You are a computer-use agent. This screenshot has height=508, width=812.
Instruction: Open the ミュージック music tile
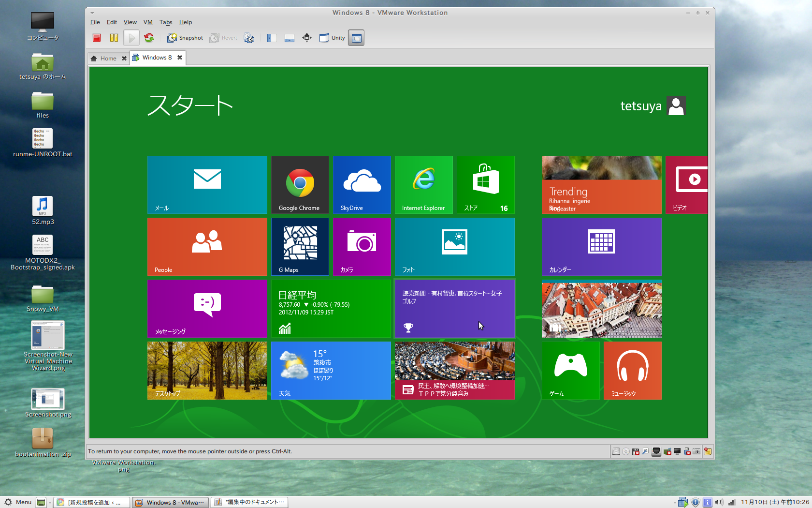point(633,371)
